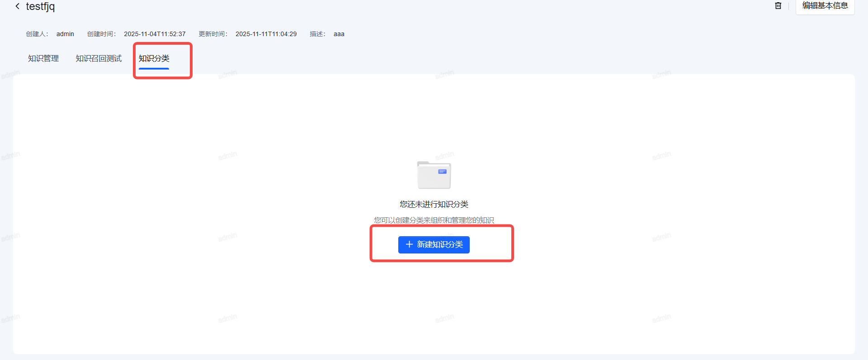Click the 您可以创建分类来组织和管理您的知识 hint

coord(434,220)
